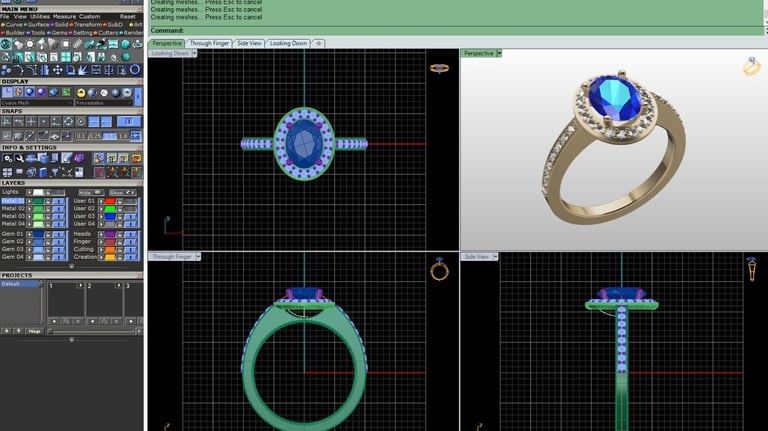The width and height of the screenshot is (768, 431).
Task: Toggle the Finger layer visibility
Action: coord(130,242)
